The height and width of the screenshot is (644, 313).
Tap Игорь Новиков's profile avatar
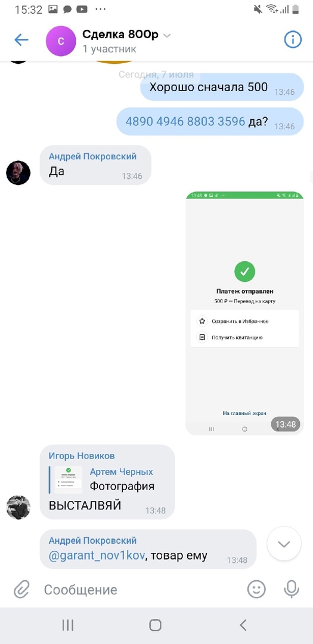[18, 507]
